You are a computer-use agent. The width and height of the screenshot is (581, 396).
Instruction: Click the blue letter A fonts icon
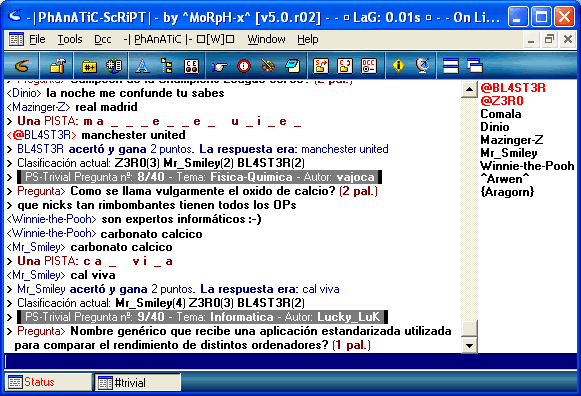click(142, 66)
